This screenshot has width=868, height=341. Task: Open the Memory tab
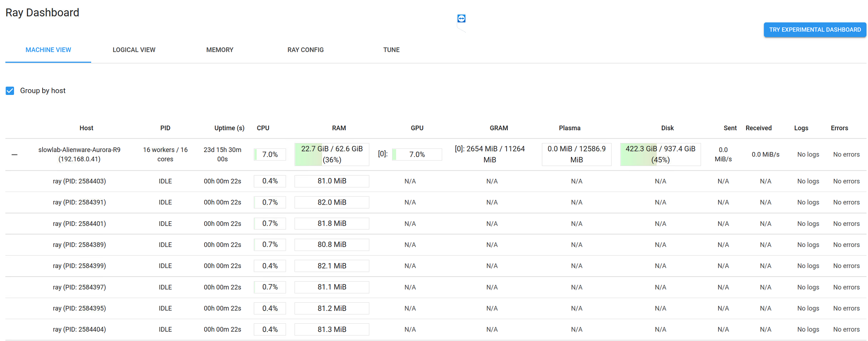tap(220, 50)
